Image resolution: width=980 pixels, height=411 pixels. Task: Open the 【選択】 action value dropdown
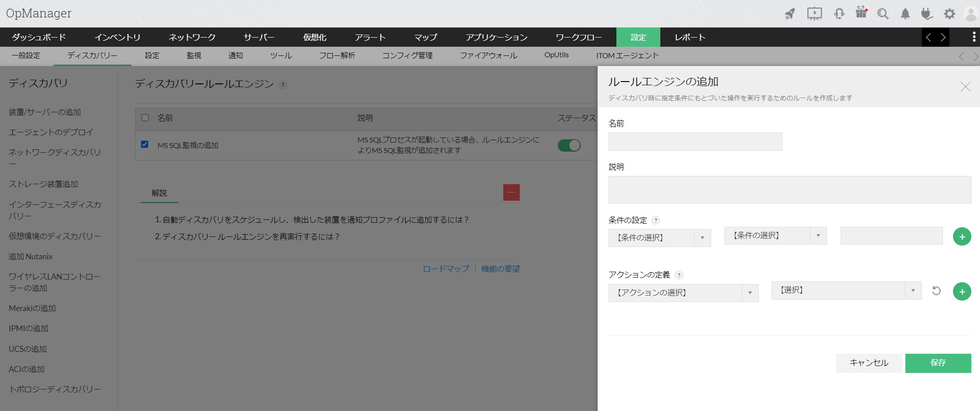point(846,290)
